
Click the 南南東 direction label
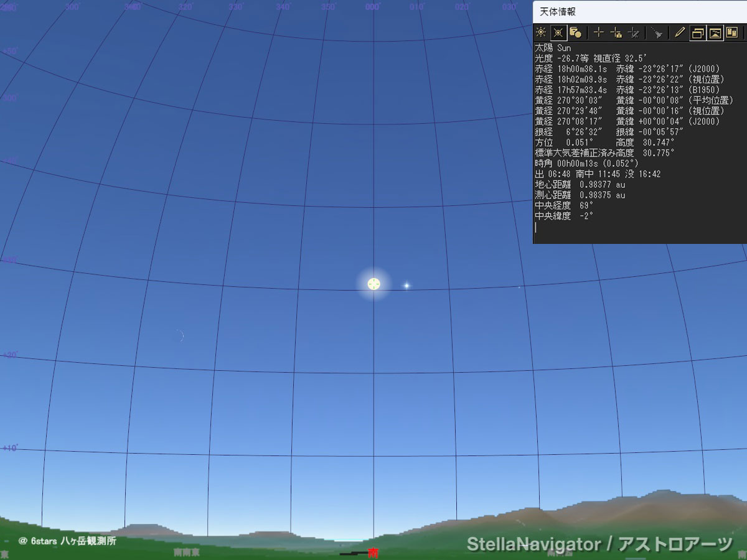click(x=187, y=552)
